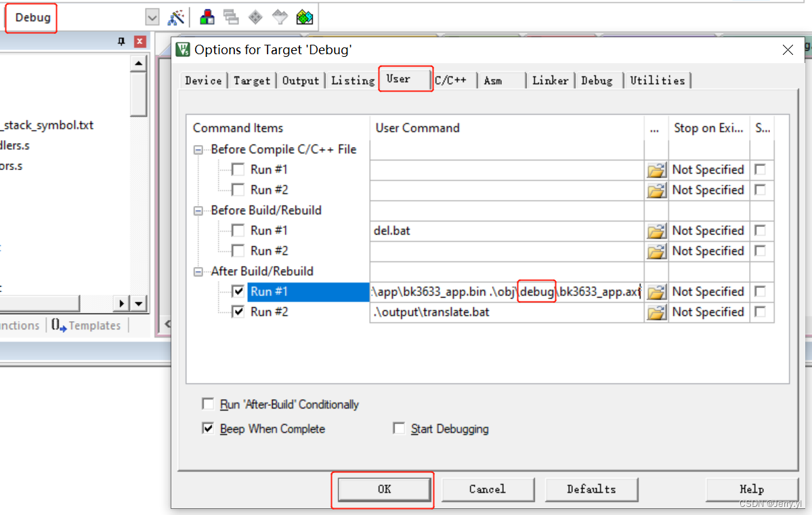Edit the del.bat user command field

pos(507,230)
